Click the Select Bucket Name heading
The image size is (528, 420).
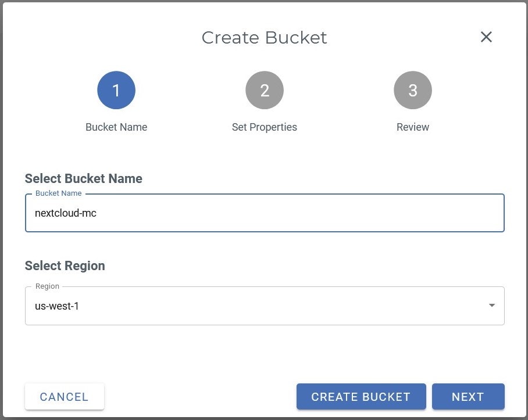coord(84,178)
